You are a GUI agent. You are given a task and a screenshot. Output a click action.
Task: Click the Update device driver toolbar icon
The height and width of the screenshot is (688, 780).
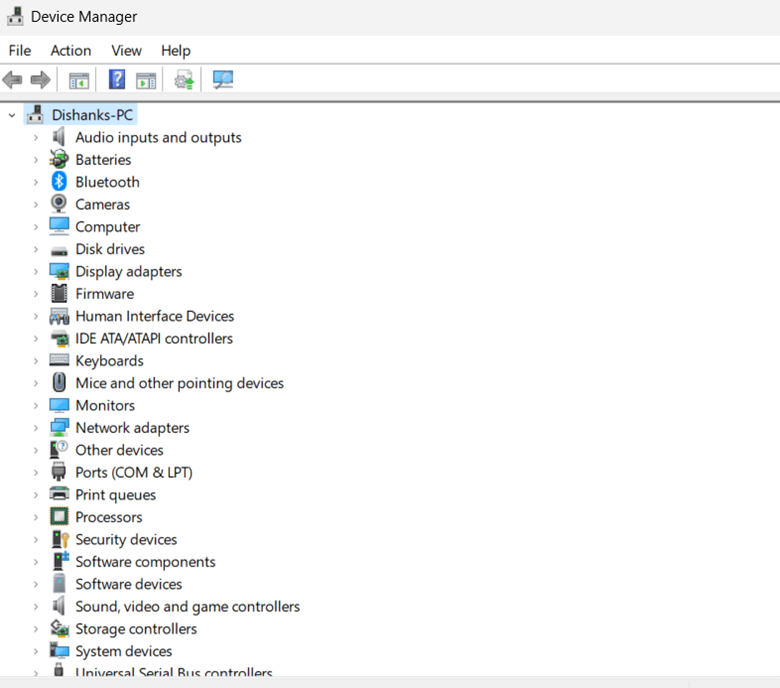(184, 80)
